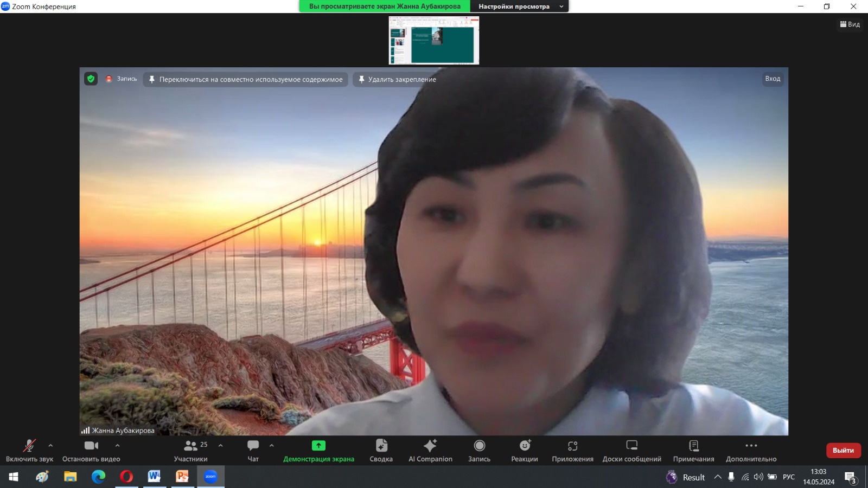The width and height of the screenshot is (868, 488).
Task: Unmute microphone with Включить звук
Action: click(x=29, y=450)
